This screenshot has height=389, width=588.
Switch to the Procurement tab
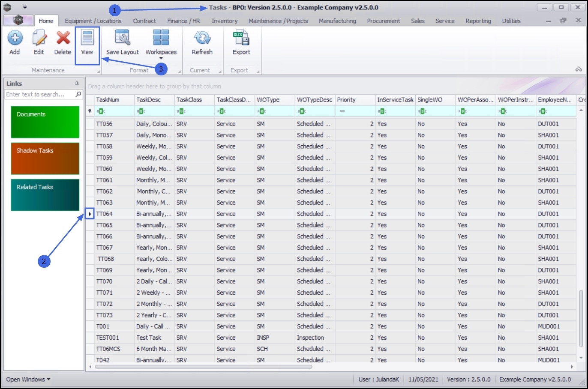(383, 21)
